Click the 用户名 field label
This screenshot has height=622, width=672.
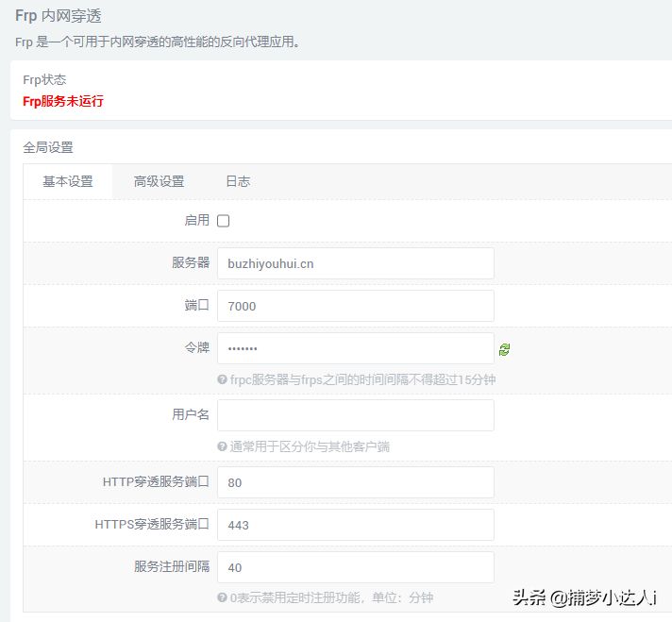tap(191, 414)
